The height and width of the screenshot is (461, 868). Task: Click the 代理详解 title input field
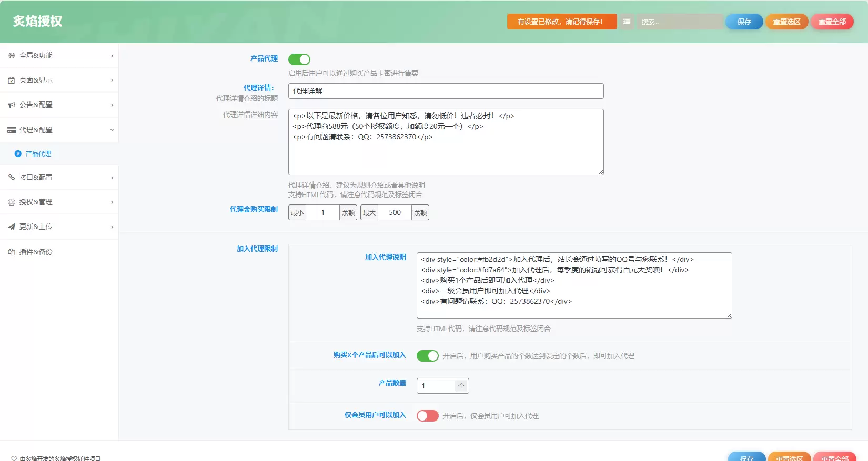[446, 91]
